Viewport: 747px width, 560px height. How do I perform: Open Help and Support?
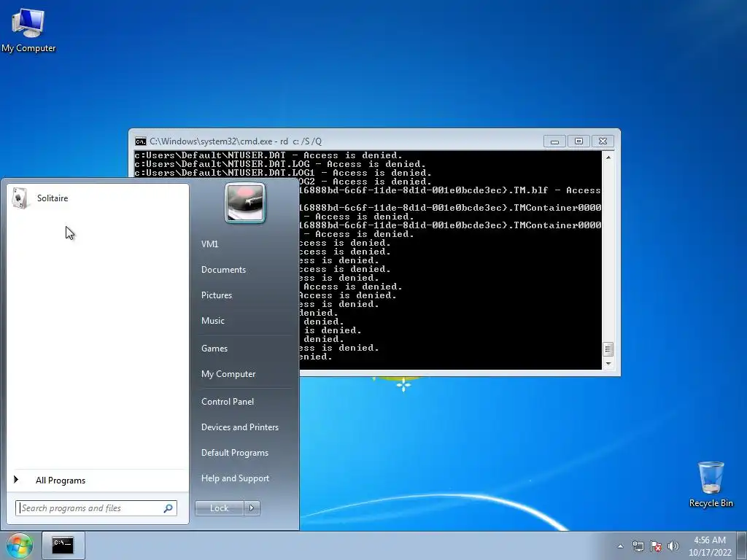click(x=245, y=478)
